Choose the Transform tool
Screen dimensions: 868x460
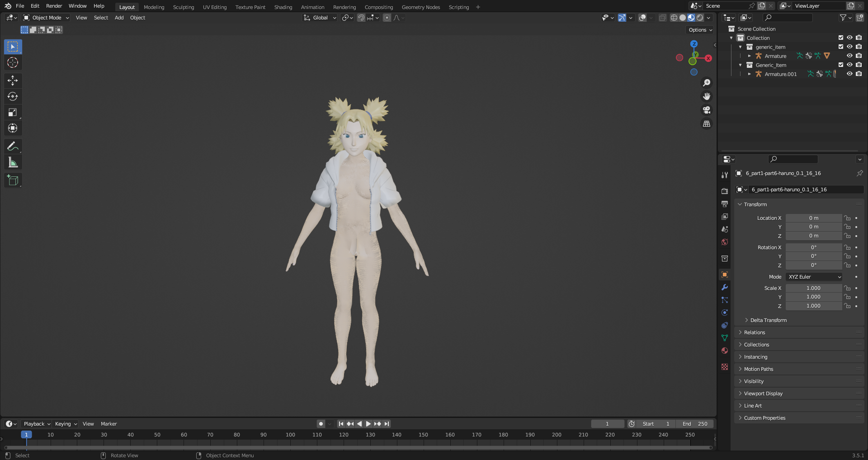pyautogui.click(x=13, y=128)
